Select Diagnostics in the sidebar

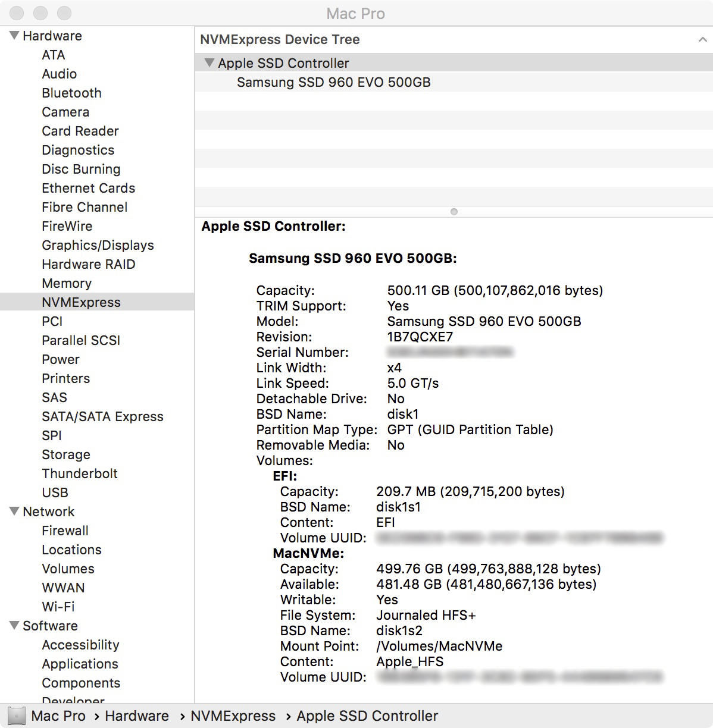[78, 150]
